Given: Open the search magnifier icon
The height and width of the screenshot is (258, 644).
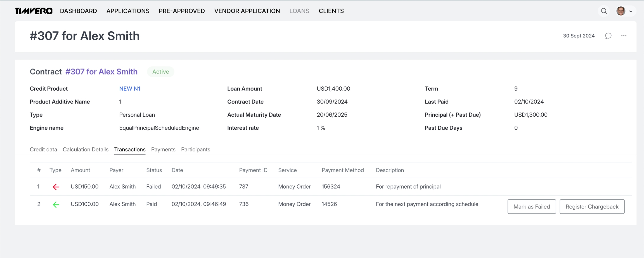Looking at the screenshot, I should [x=604, y=11].
